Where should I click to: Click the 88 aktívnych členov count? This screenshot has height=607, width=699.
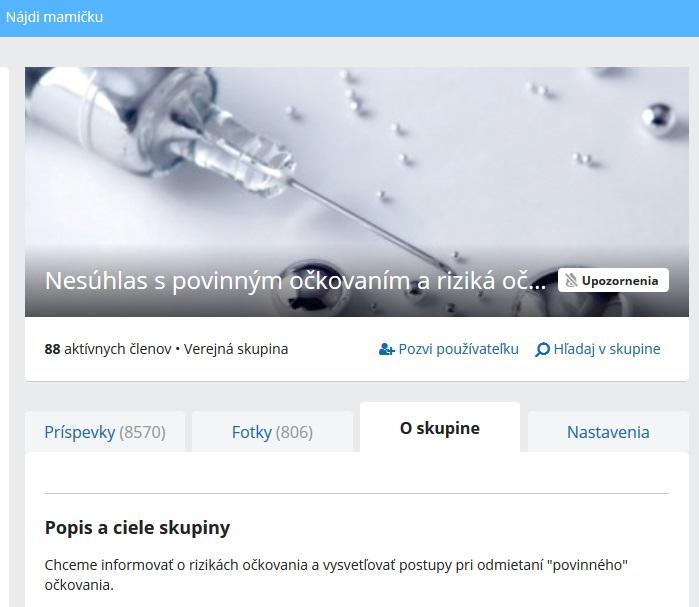(108, 349)
